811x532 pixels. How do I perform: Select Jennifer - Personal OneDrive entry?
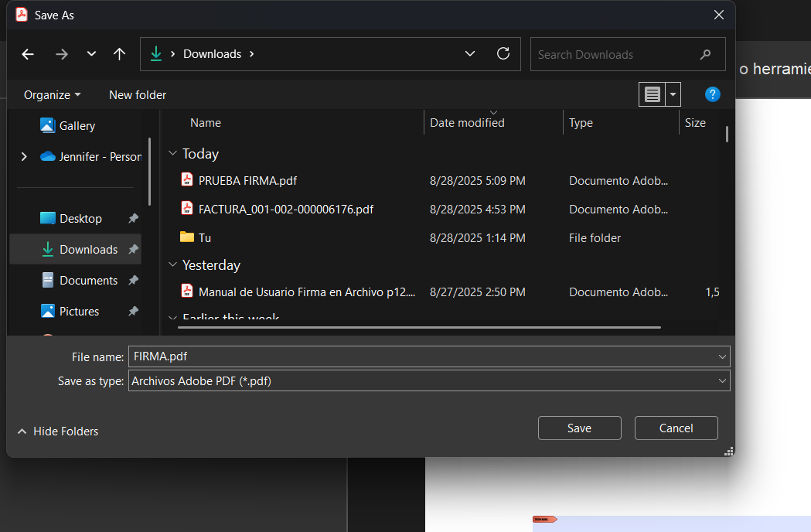point(101,156)
